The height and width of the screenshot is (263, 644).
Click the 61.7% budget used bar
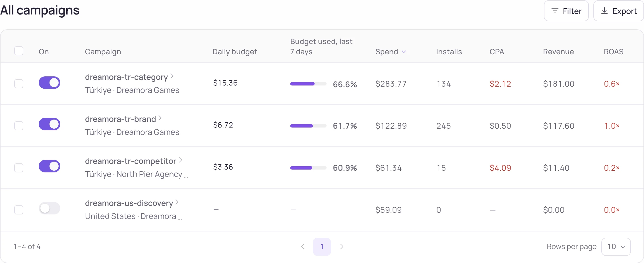308,126
